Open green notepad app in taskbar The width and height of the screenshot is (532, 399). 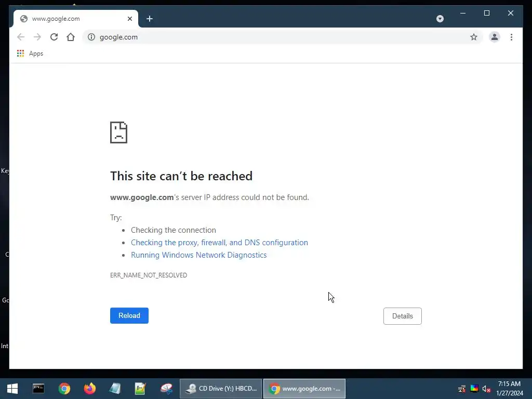(140, 389)
